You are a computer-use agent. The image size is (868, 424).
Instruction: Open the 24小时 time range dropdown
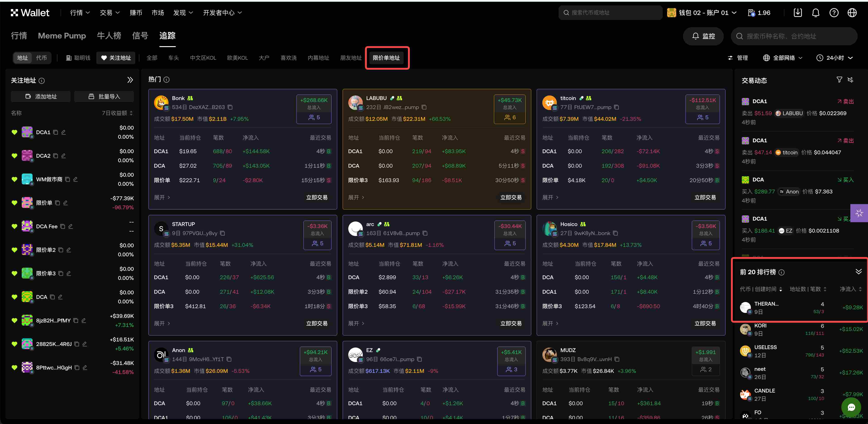[x=835, y=58]
